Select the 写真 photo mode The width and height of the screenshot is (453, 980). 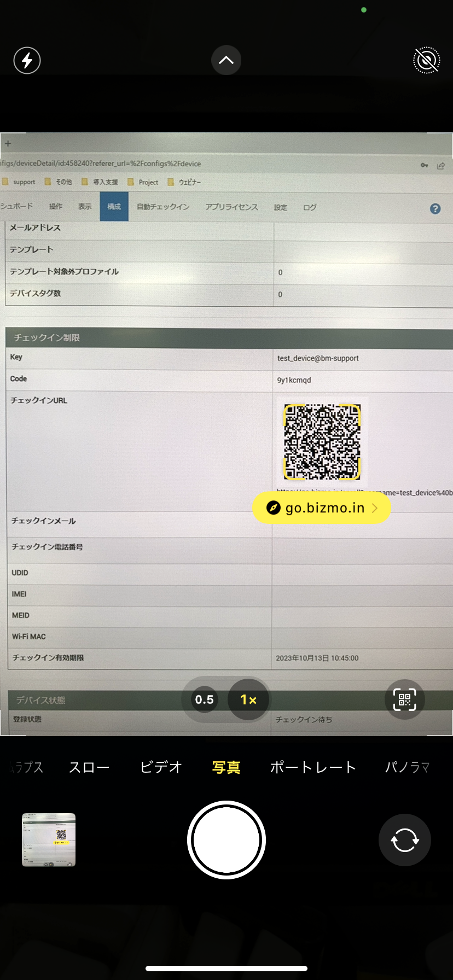point(226,767)
